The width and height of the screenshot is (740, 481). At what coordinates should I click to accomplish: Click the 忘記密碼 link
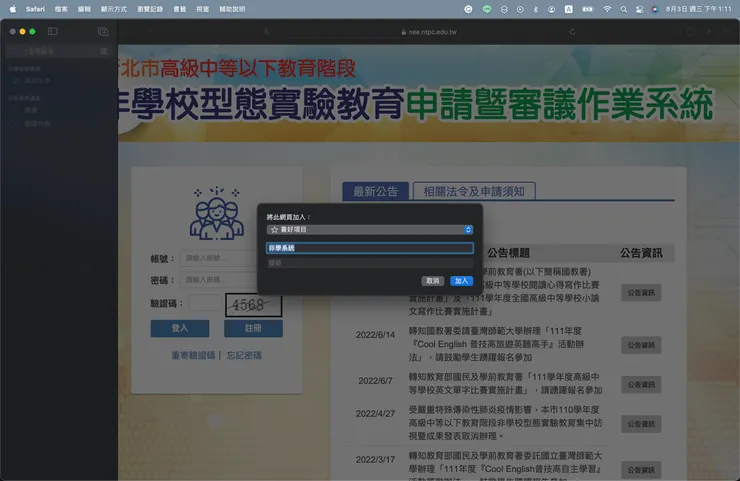[244, 355]
